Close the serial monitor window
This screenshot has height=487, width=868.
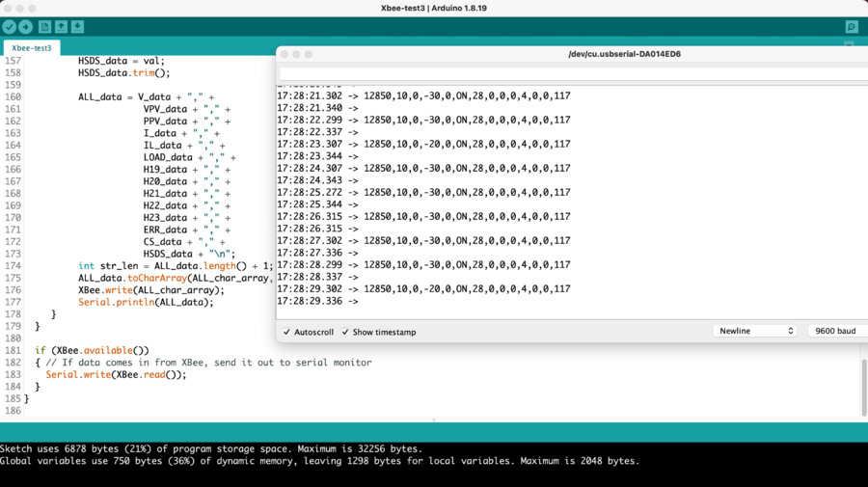coord(285,54)
